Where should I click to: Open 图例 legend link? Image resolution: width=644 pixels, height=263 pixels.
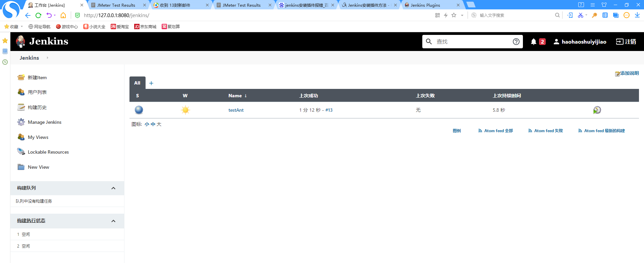click(x=457, y=131)
